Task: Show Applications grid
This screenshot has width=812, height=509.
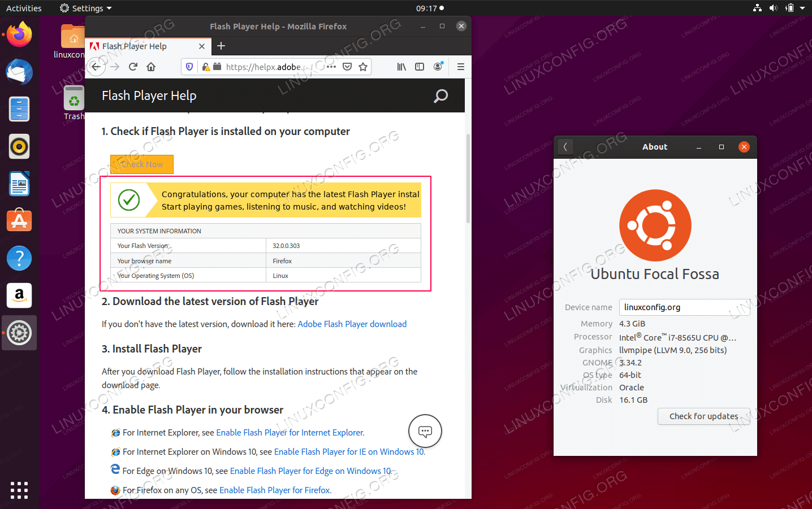Action: point(19,490)
